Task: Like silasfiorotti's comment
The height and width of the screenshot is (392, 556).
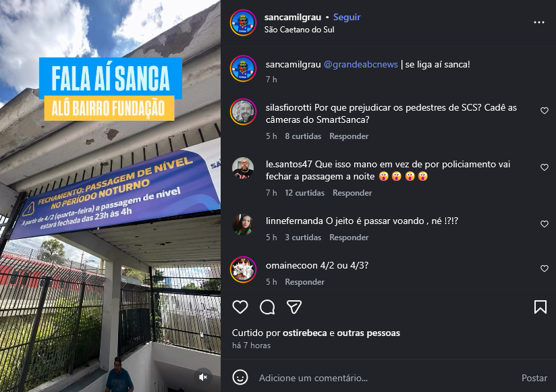Action: [x=545, y=111]
